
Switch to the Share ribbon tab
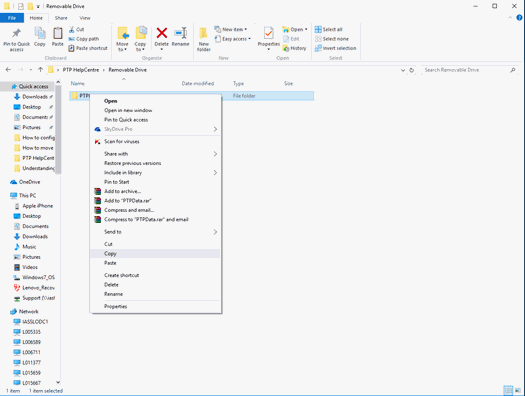(61, 18)
